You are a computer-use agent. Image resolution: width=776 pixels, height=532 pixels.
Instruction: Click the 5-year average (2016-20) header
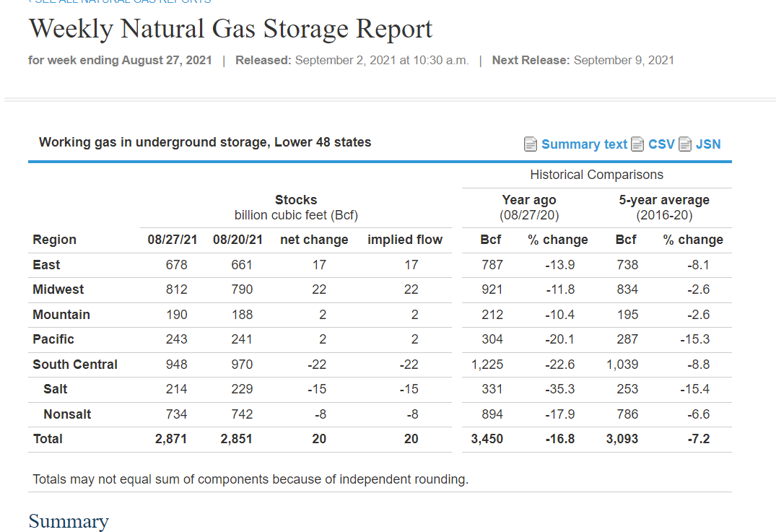click(x=664, y=207)
